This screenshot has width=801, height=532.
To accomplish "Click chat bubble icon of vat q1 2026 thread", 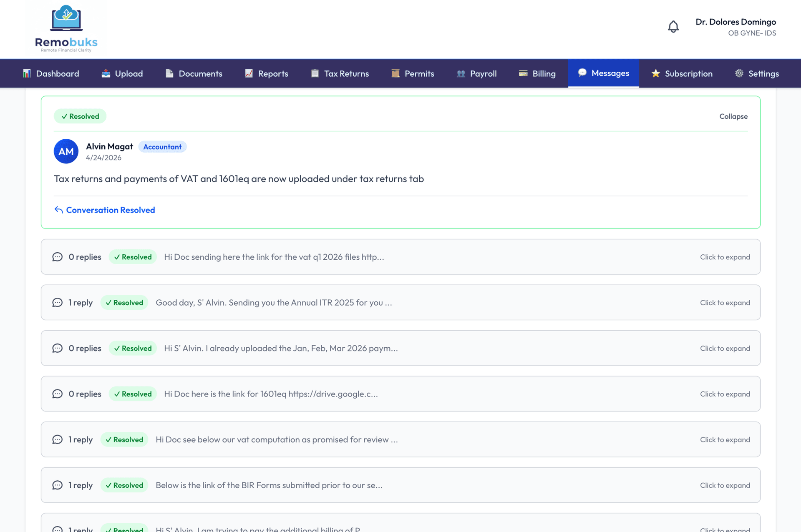I will click(x=58, y=257).
